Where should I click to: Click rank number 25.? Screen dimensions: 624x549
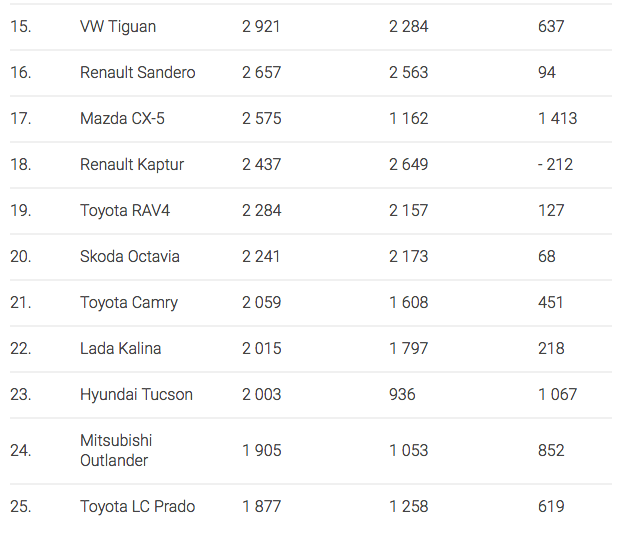(21, 506)
